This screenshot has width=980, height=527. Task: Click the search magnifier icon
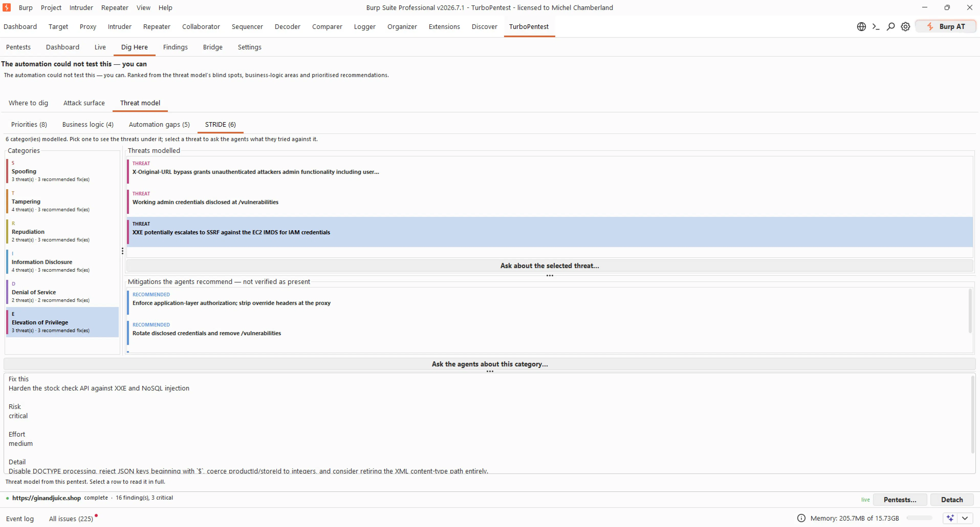coord(891,27)
